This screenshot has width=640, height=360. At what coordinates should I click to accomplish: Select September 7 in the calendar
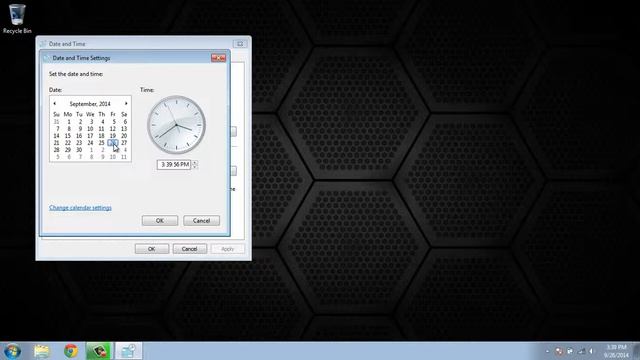coord(57,129)
